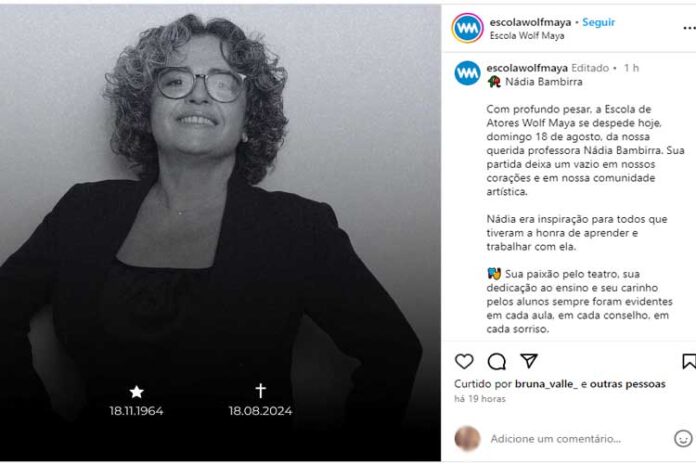Open the bruna_valle_ profile link

[546, 384]
